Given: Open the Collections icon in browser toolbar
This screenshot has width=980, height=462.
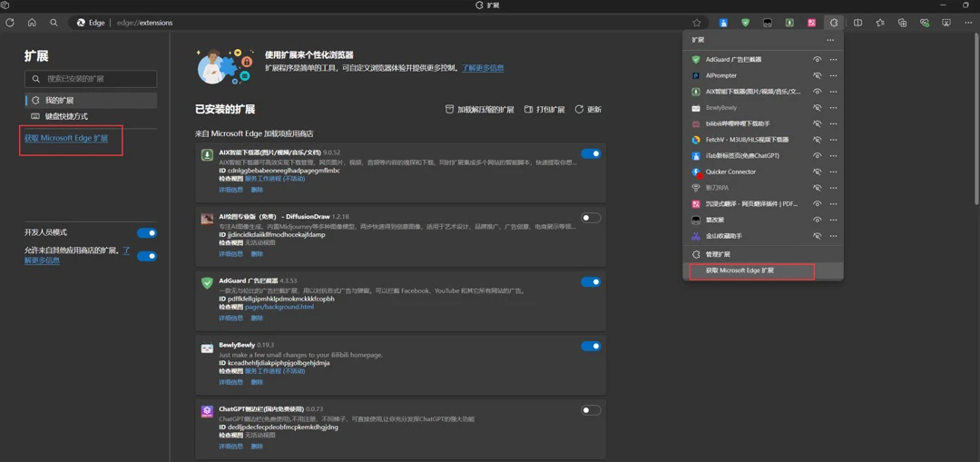Looking at the screenshot, I should 902,23.
